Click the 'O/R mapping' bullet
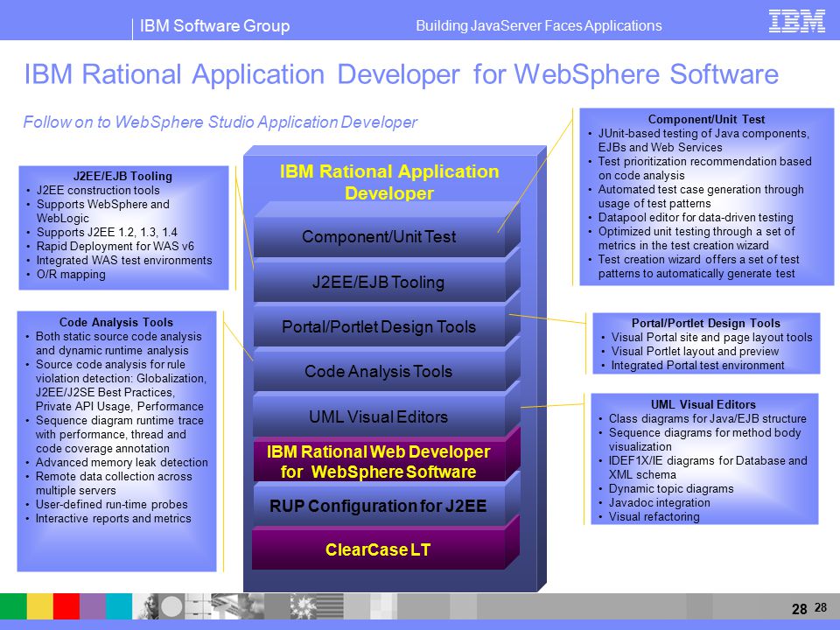Image resolution: width=840 pixels, height=630 pixels. [x=71, y=274]
